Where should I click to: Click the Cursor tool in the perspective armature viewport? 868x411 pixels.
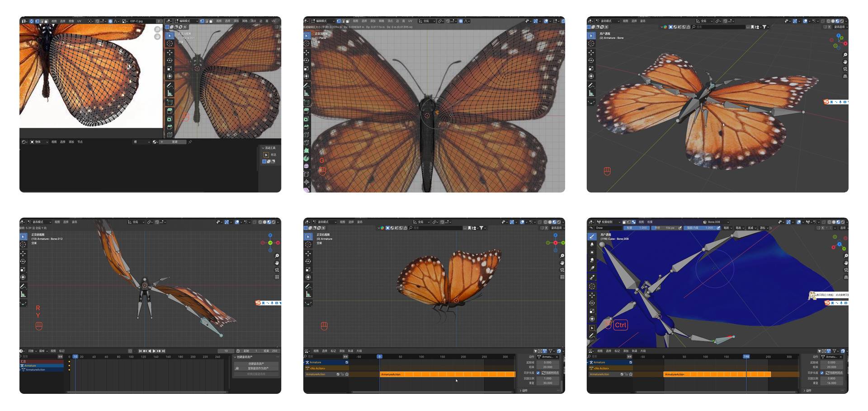point(591,43)
